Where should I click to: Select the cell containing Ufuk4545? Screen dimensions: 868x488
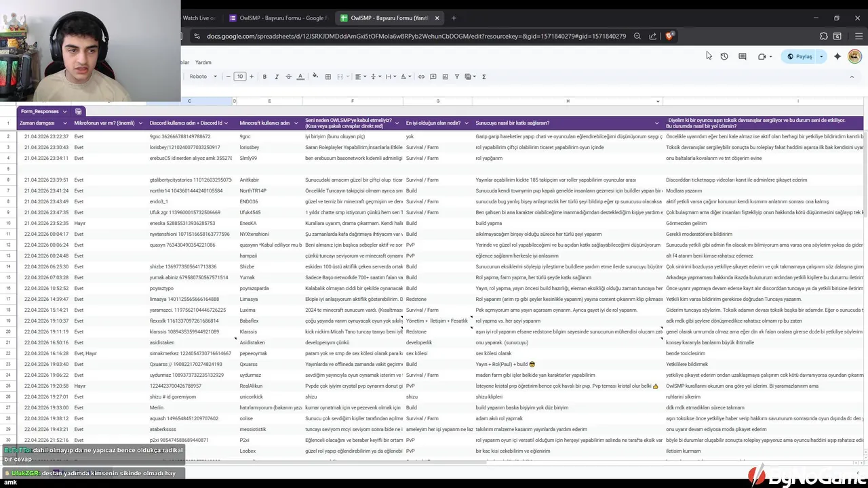tap(269, 212)
